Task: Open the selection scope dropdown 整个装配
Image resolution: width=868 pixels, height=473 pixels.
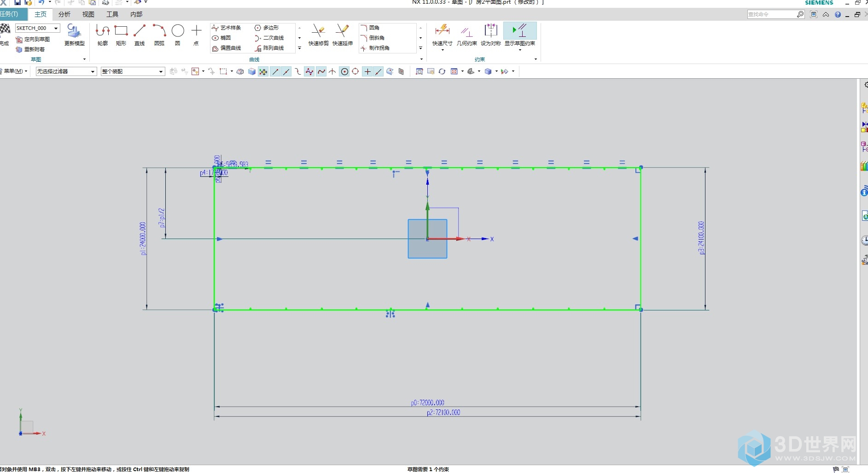Action: 133,71
